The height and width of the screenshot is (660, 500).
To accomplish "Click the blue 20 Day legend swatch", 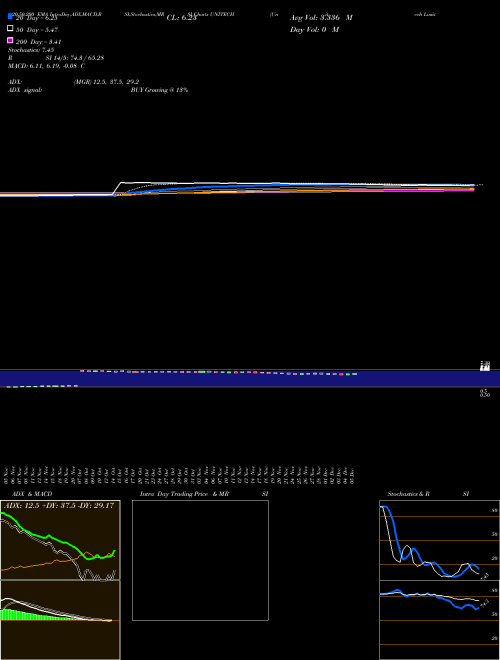I will coord(11,16).
